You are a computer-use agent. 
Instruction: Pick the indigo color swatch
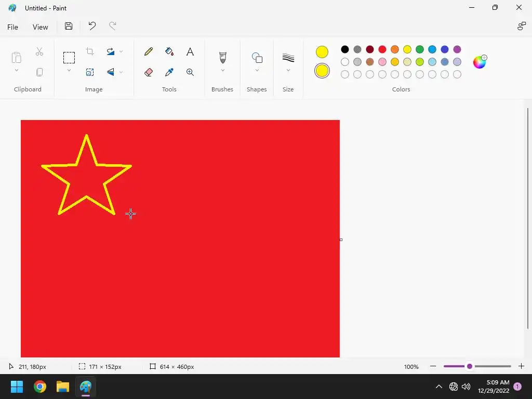[445, 49]
